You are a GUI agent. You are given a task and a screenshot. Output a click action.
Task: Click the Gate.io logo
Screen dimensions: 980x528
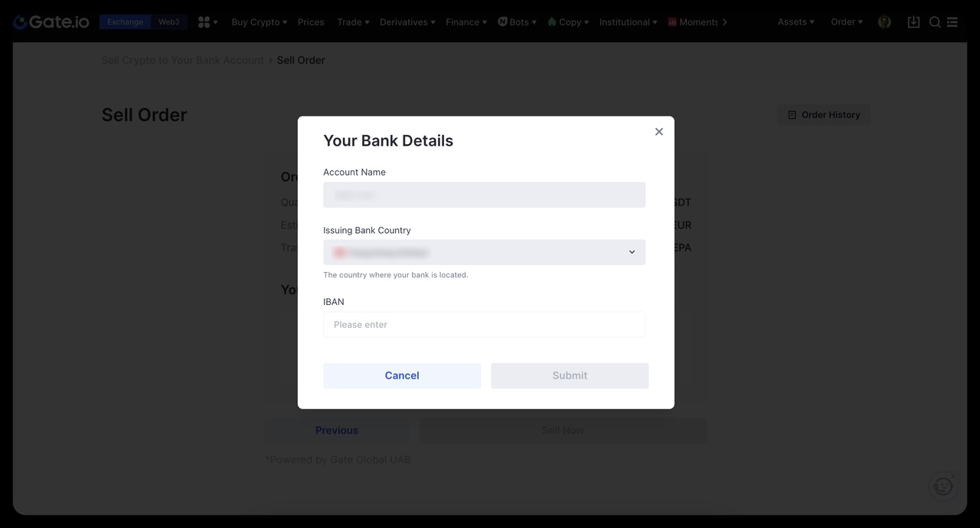51,22
